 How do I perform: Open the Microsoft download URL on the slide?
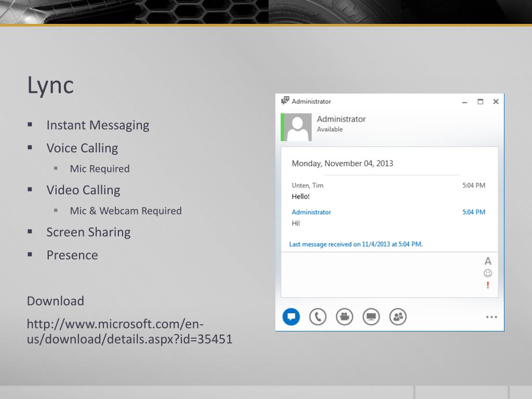click(x=129, y=331)
